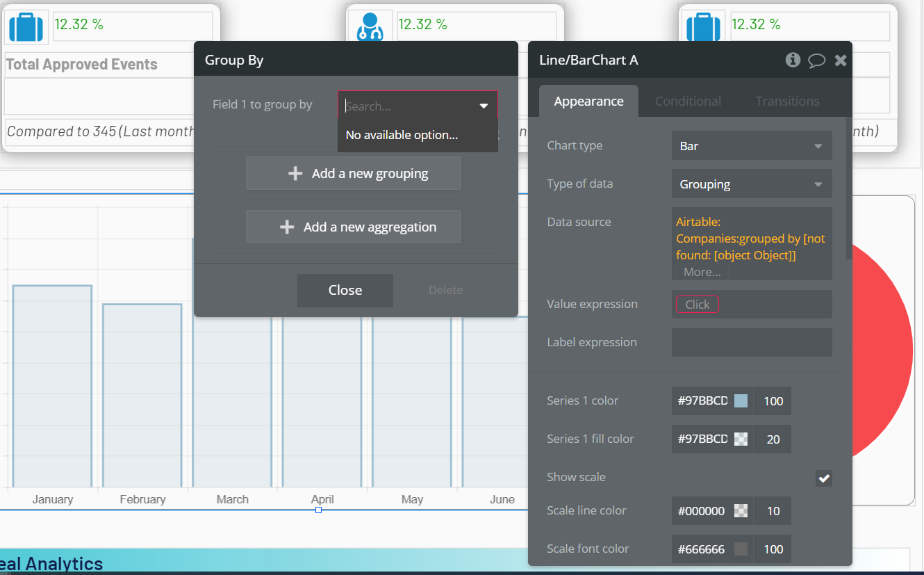Select the January bar in the chart
924x575 pixels.
pyautogui.click(x=52, y=387)
